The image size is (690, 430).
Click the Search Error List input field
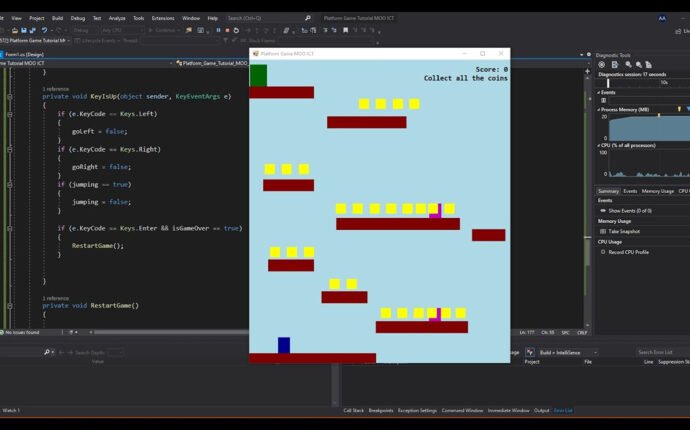pos(662,352)
